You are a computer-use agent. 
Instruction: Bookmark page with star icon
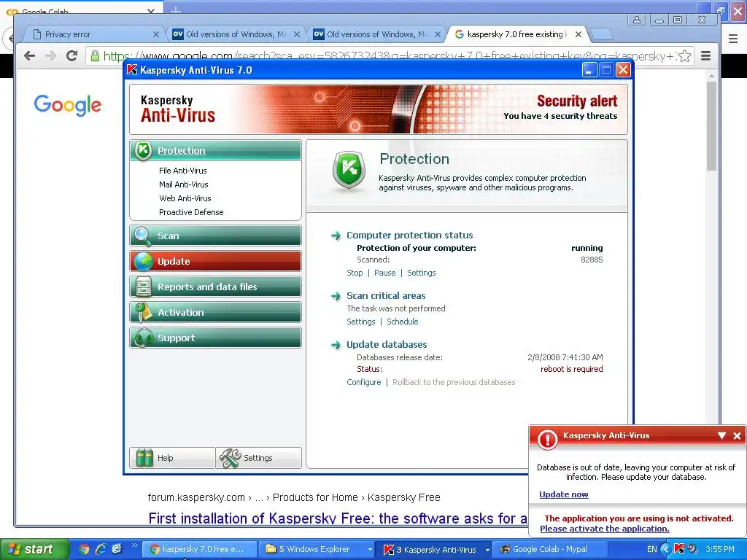684,56
